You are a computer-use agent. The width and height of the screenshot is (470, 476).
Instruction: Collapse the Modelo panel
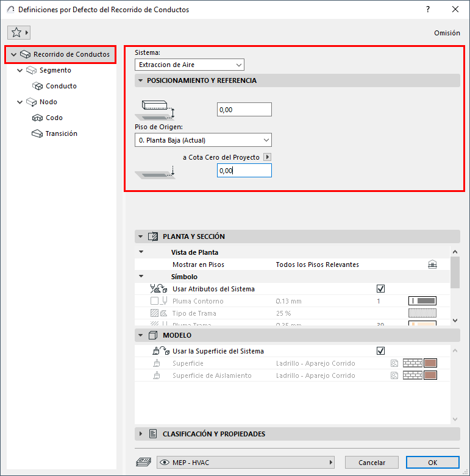click(140, 335)
